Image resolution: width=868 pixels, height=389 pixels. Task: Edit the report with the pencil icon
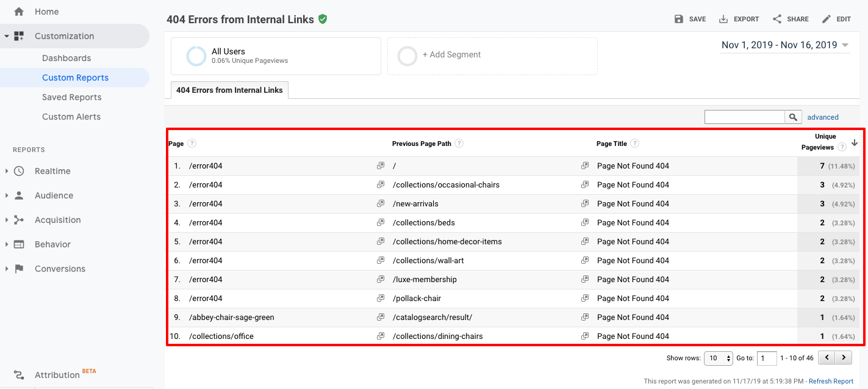click(836, 18)
